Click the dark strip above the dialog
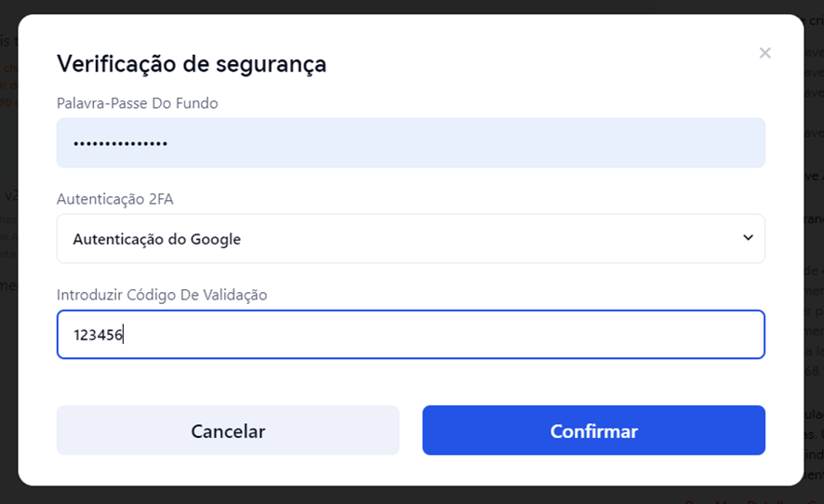 (409, 7)
